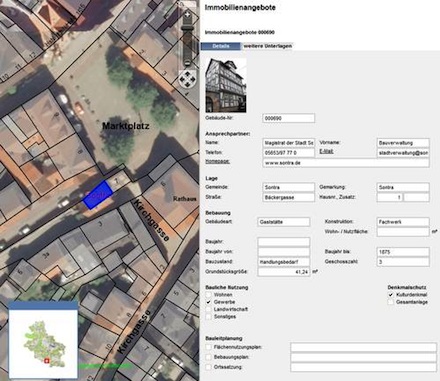Click the map zoom slider handle
This screenshot has width=440, height=381.
point(187,29)
